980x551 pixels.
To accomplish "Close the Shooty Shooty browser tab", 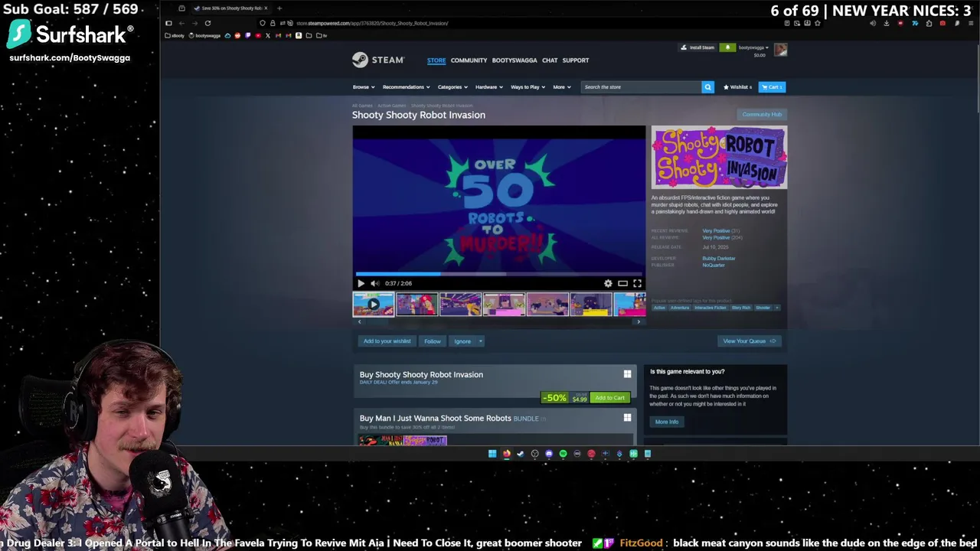I will point(266,8).
